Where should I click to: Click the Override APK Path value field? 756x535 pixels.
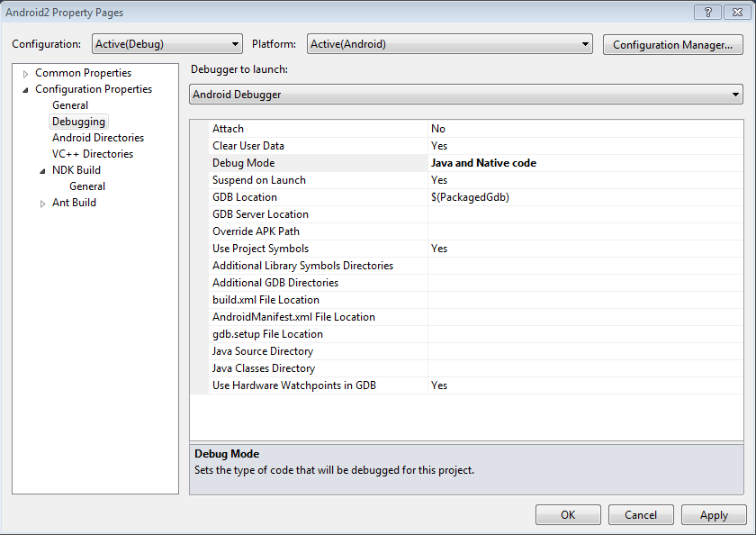[x=585, y=231]
